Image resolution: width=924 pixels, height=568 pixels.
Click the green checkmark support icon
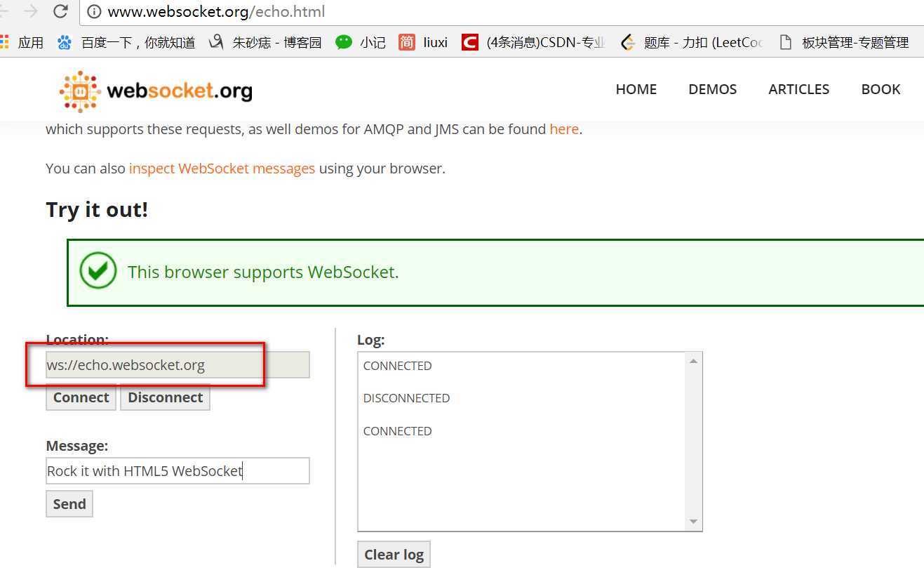point(98,271)
